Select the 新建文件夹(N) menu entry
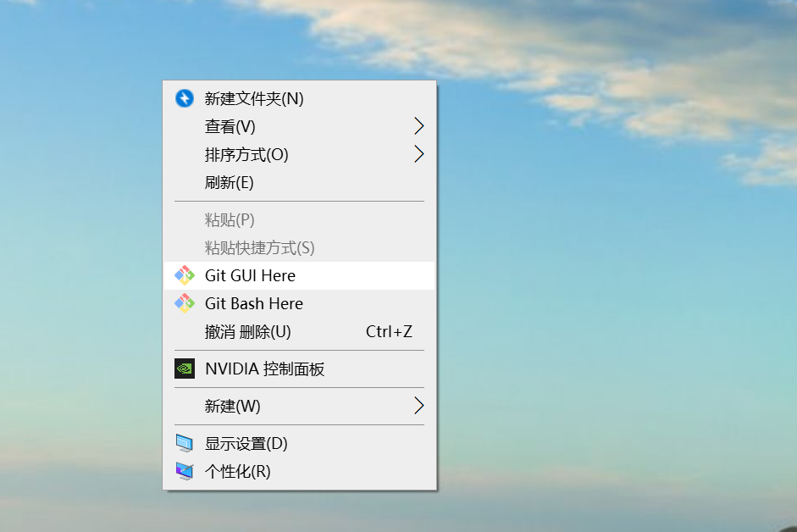The image size is (797, 532). 299,98
